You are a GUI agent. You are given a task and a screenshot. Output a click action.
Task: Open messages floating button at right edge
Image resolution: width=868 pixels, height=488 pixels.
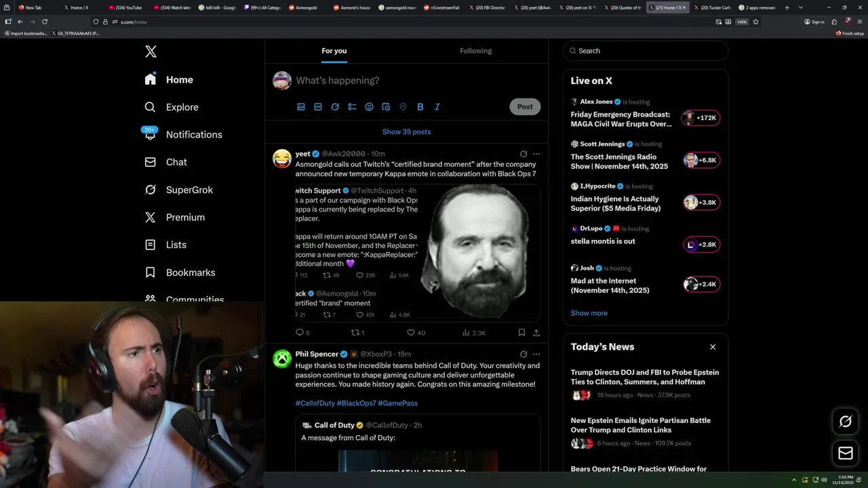click(845, 453)
